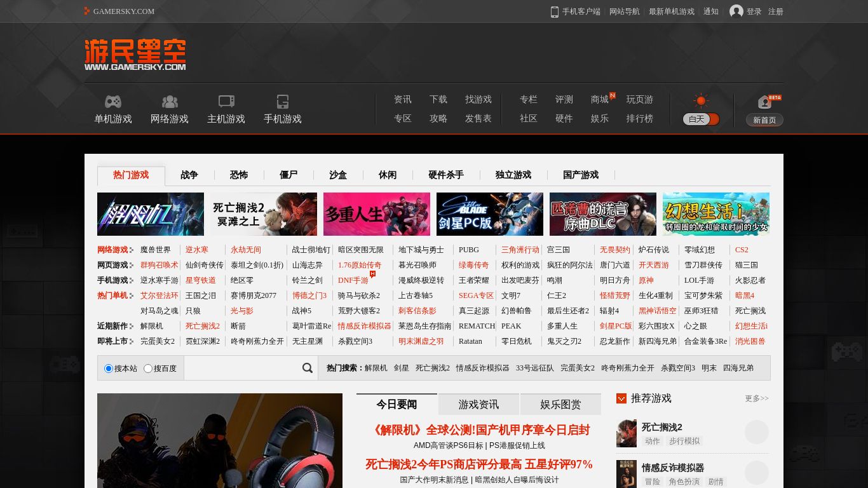Open the 剑星PC版 banner thumbnail
868x488 pixels.
(x=490, y=214)
